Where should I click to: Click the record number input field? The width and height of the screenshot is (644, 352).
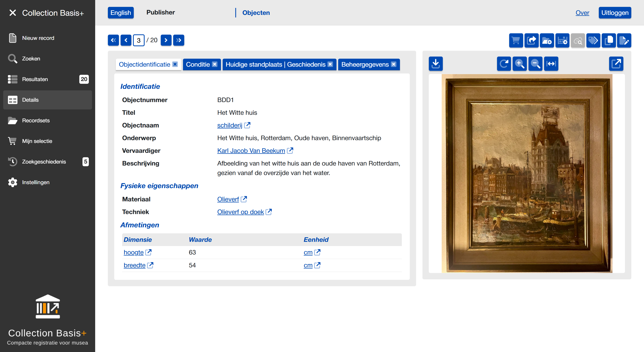pos(139,40)
